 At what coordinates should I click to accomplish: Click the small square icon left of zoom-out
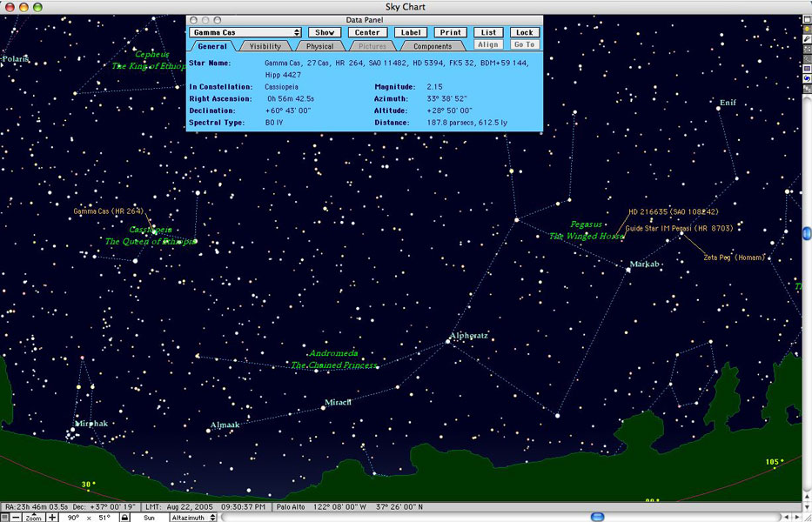pos(4,518)
